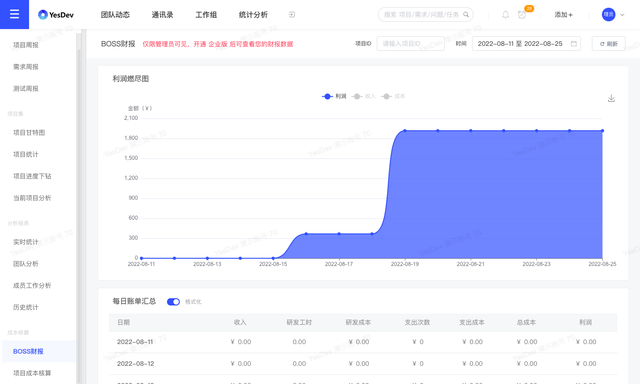Select 项目进度下钻 in sidebar

click(x=32, y=176)
